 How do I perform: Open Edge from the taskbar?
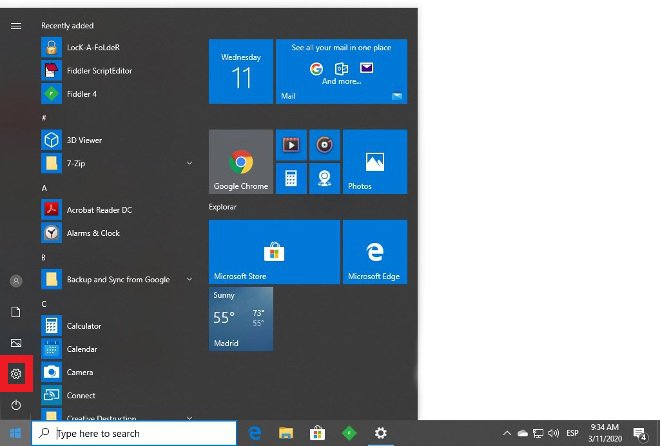point(255,433)
